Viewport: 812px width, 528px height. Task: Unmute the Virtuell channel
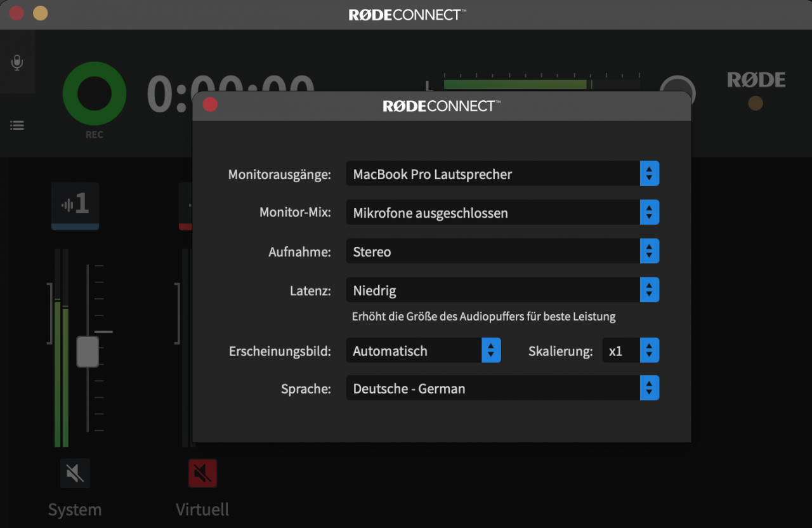[202, 473]
